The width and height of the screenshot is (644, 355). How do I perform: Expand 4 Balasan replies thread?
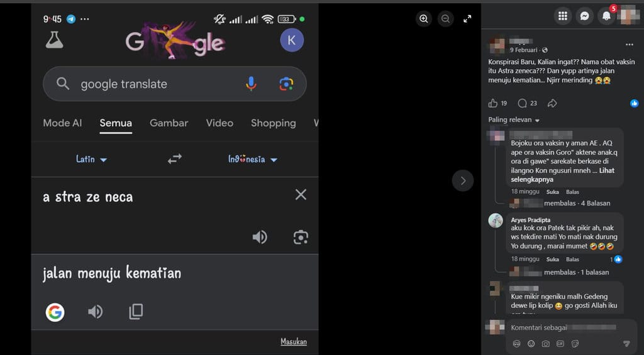pyautogui.click(x=577, y=203)
